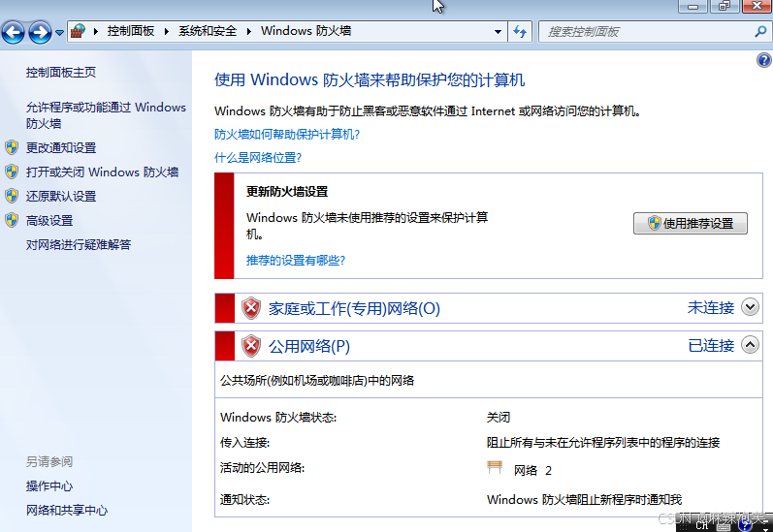Click the firewall icon in the address bar

78,31
